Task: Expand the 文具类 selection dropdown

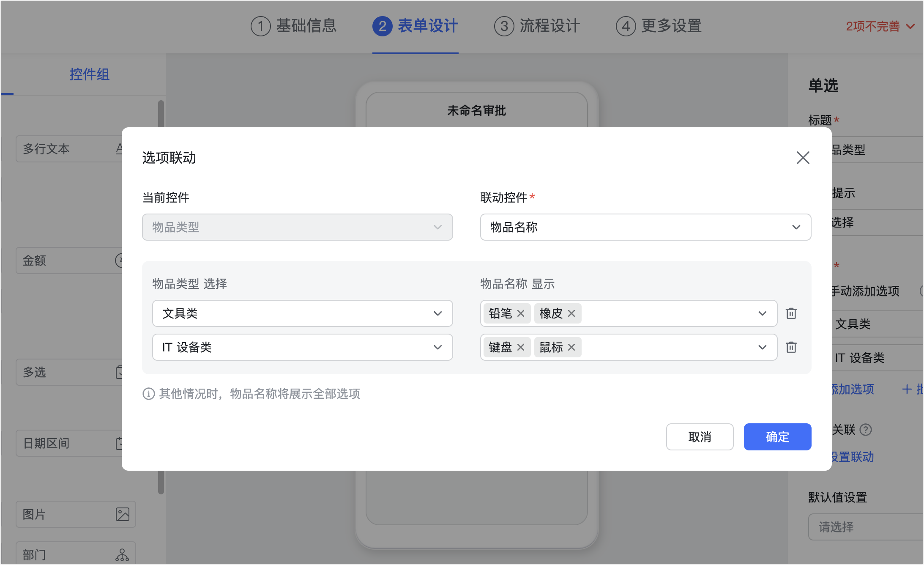Action: [302, 313]
